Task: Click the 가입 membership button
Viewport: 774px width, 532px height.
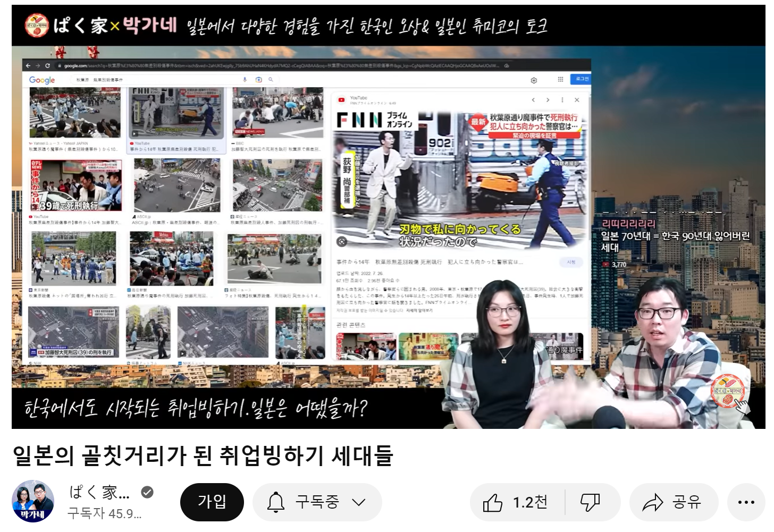Action: click(x=212, y=502)
